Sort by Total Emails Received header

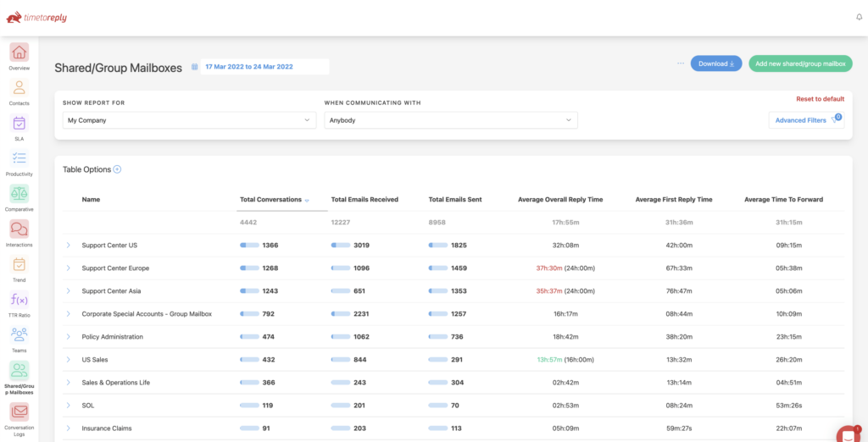[364, 200]
